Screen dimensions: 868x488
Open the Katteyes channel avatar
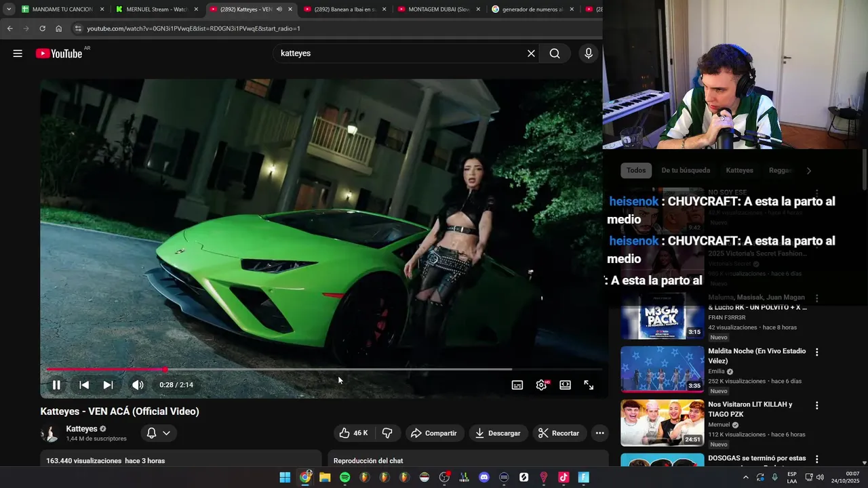[50, 434]
